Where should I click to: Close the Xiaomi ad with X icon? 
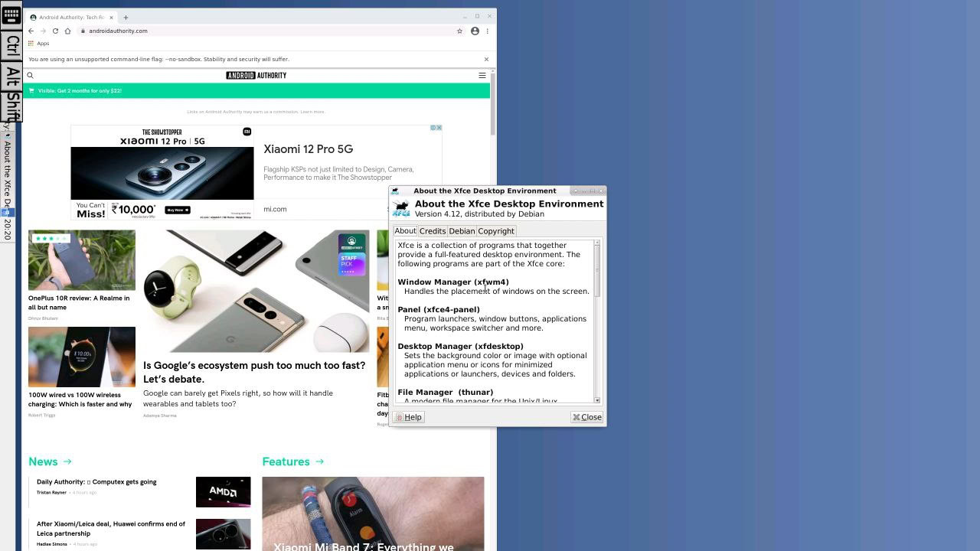[x=439, y=128]
